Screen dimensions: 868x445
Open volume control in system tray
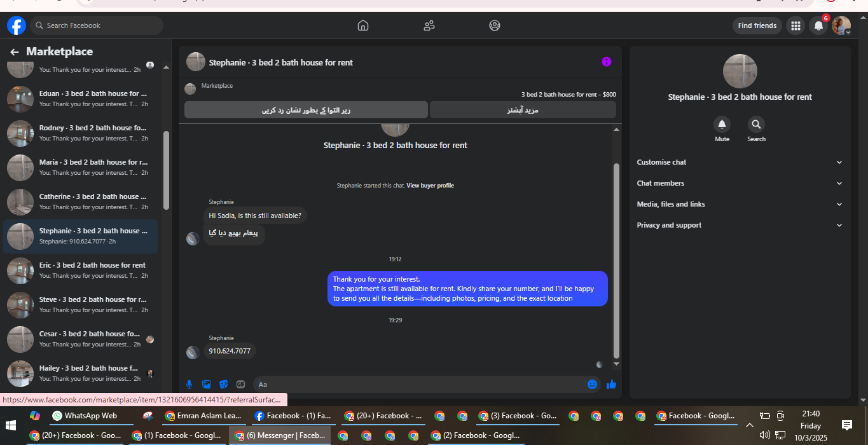click(764, 435)
